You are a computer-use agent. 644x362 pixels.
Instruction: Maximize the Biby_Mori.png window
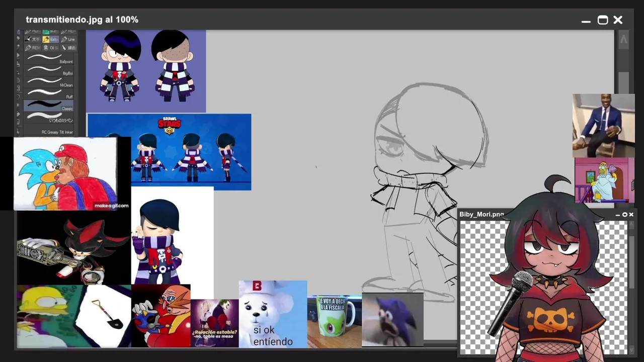click(625, 215)
